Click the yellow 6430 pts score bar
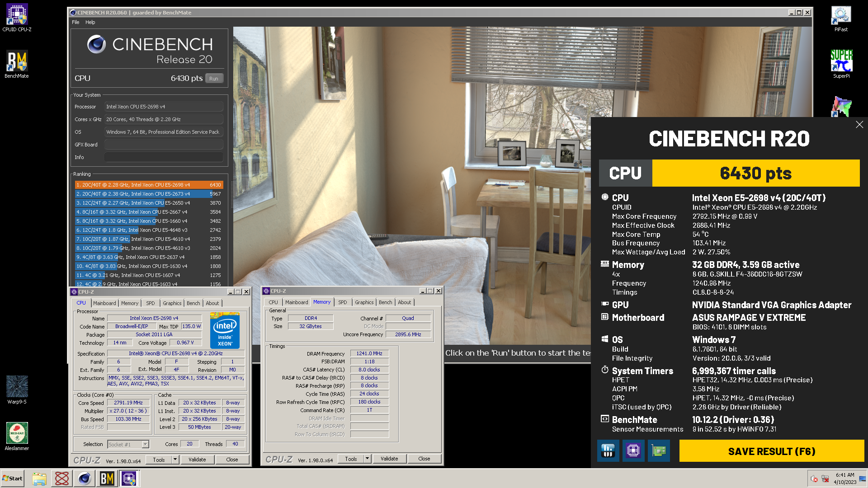Viewport: 868px width, 488px height. (x=756, y=173)
